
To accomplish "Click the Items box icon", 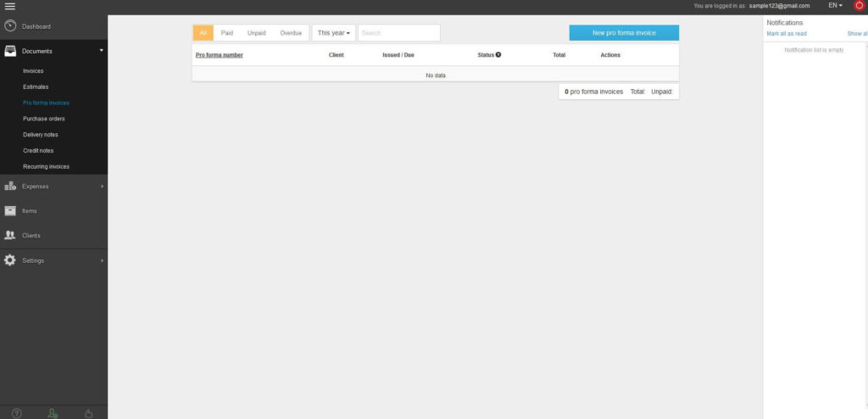I will tap(10, 211).
